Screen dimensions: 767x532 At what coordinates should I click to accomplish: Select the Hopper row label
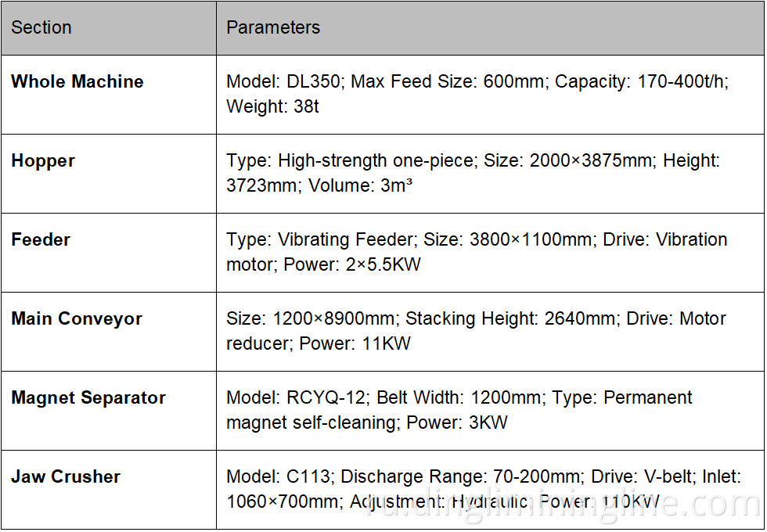43,160
